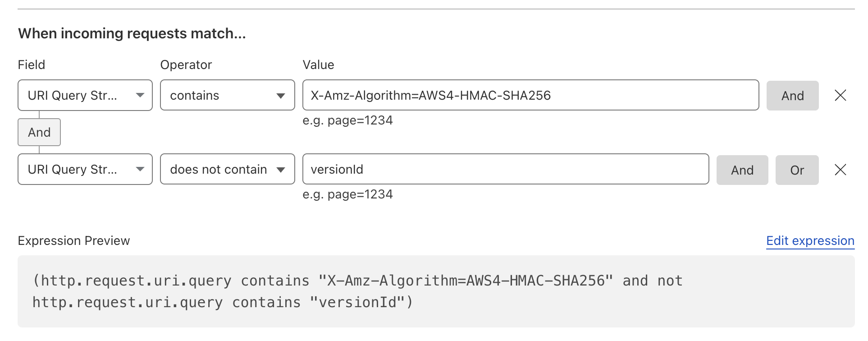The image size is (868, 341).
Task: Open Field dropdown in second condition row
Action: click(85, 169)
